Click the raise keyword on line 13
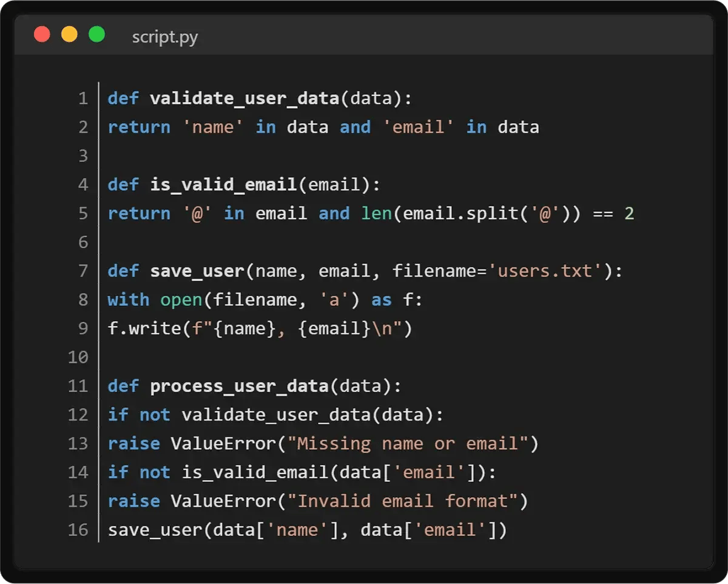The width and height of the screenshot is (728, 584). pyautogui.click(x=134, y=444)
